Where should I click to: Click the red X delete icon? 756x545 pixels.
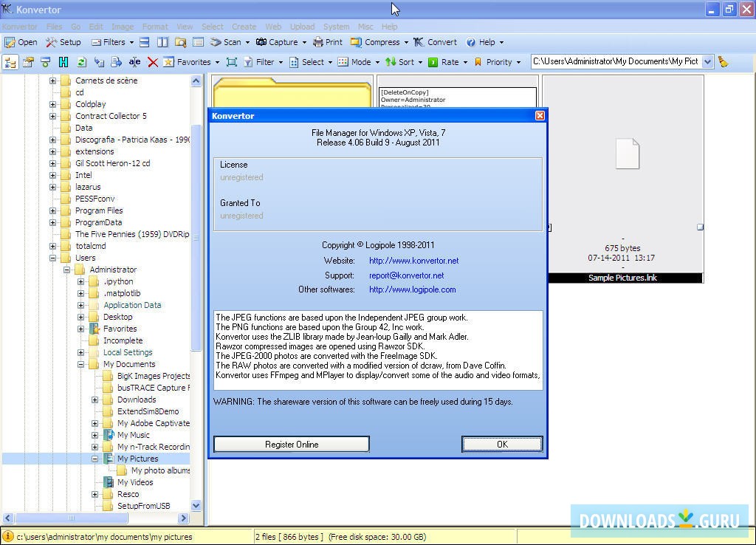(x=153, y=62)
